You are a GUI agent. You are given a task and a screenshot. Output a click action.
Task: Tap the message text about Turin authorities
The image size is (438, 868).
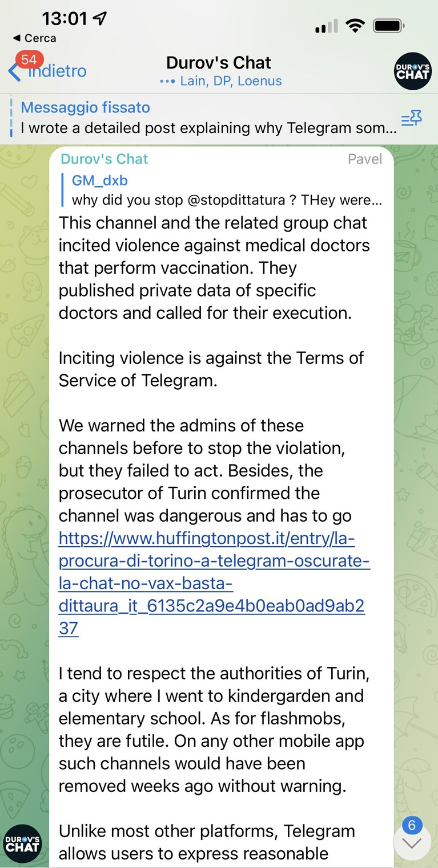tap(214, 730)
